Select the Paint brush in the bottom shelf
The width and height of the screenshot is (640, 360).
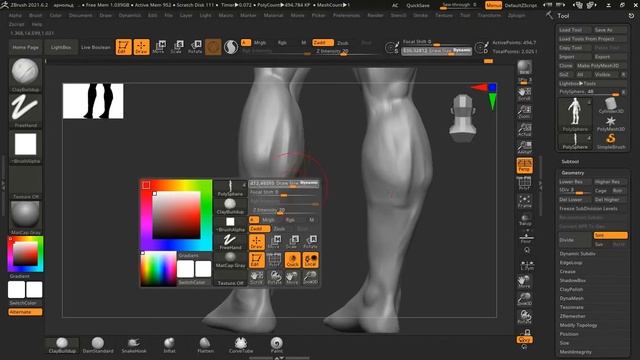coord(276,345)
